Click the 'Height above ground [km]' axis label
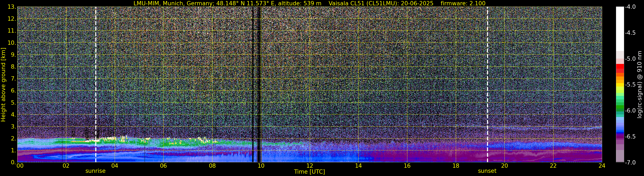 [x=3, y=85]
